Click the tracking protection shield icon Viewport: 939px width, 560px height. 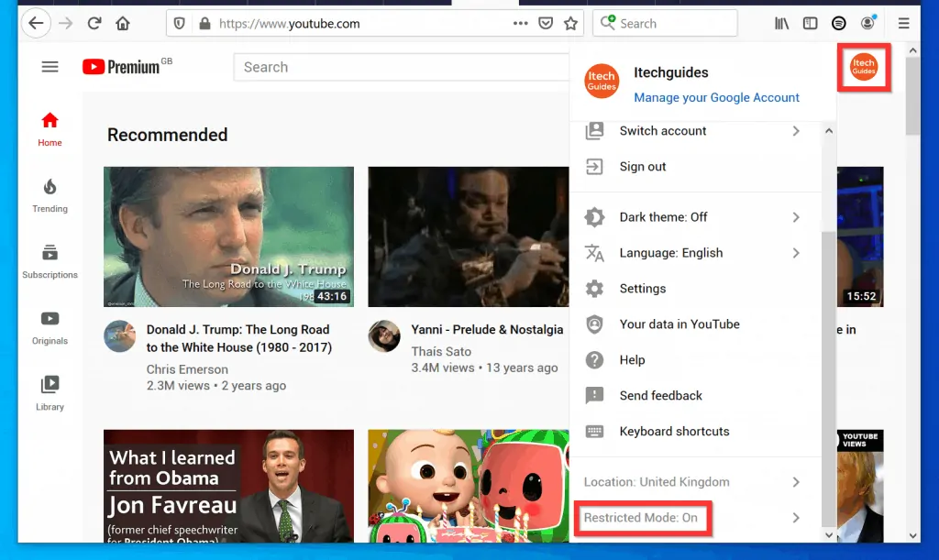pos(179,23)
